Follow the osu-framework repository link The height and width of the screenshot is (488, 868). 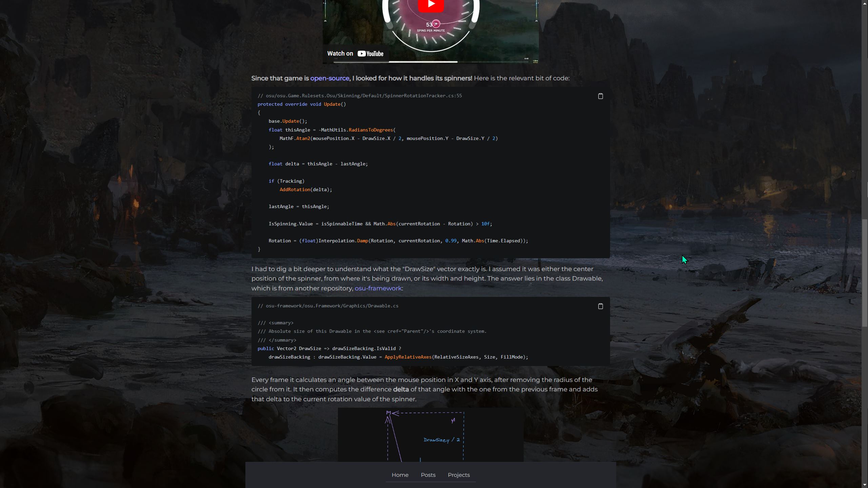(378, 288)
